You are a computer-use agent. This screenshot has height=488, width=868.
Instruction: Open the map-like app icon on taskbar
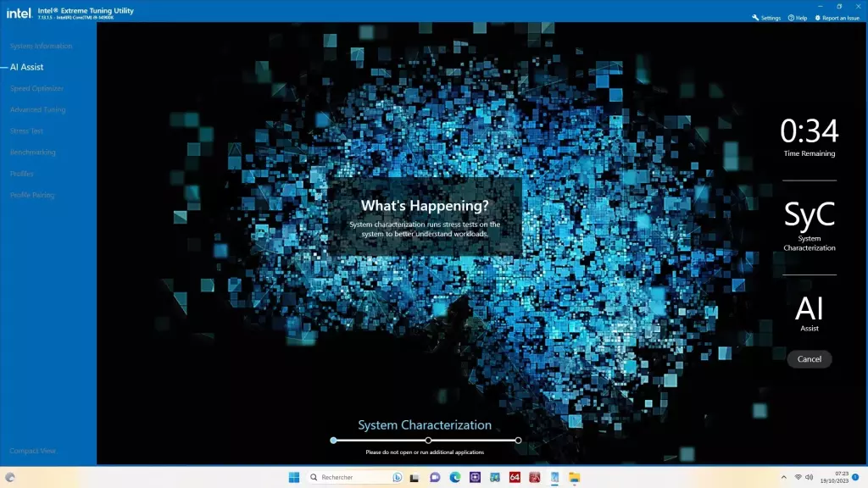[495, 477]
